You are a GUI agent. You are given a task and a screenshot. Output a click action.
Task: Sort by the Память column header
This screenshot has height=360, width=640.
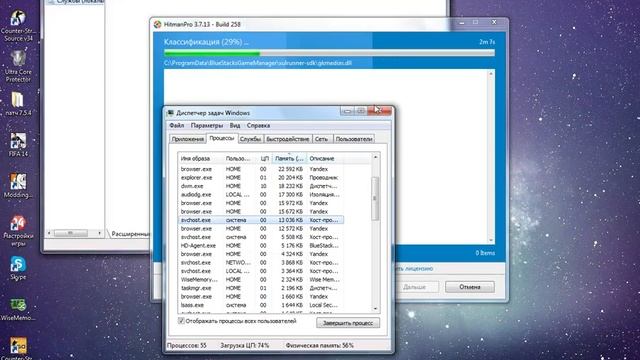(289, 158)
